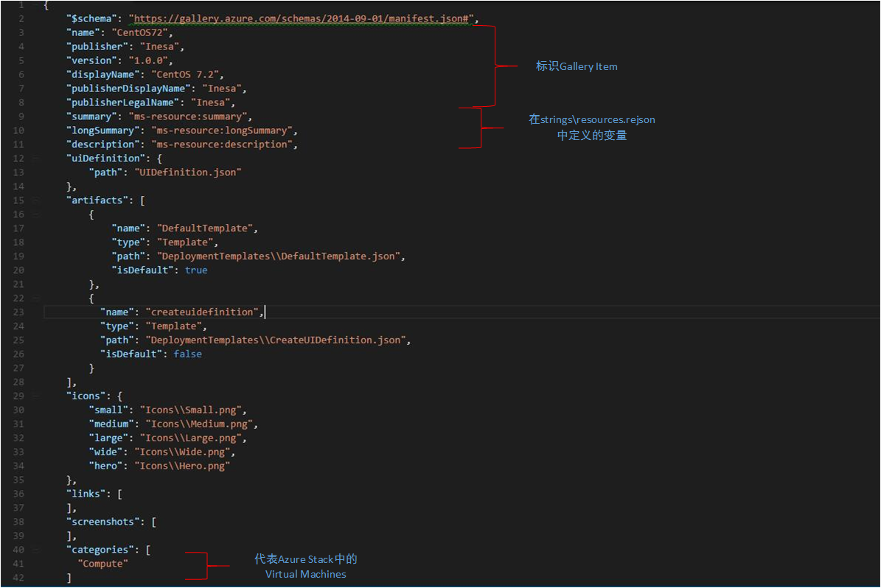Viewport: 881px width, 588px height.
Task: Click the "Icons\\Large.png" value
Action: (x=190, y=438)
